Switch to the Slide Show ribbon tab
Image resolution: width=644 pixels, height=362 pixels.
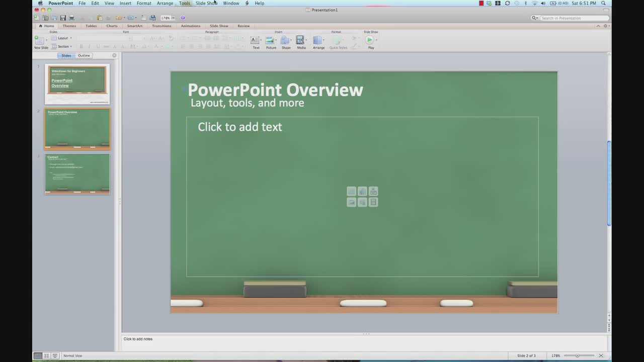pyautogui.click(x=219, y=26)
